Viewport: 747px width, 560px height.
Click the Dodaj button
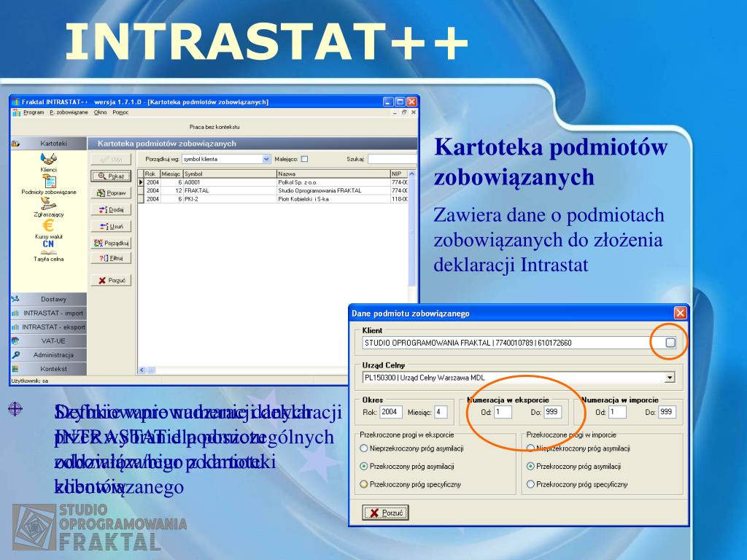coord(111,209)
